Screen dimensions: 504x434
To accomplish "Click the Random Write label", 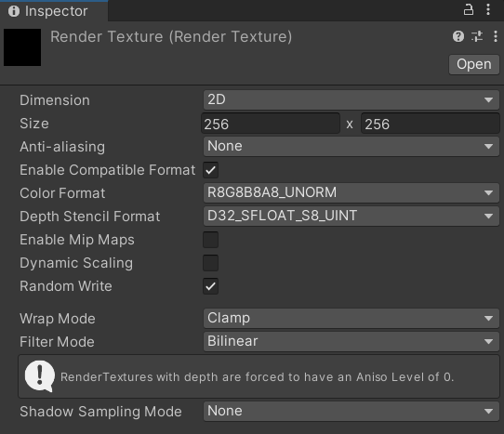I will [x=66, y=286].
